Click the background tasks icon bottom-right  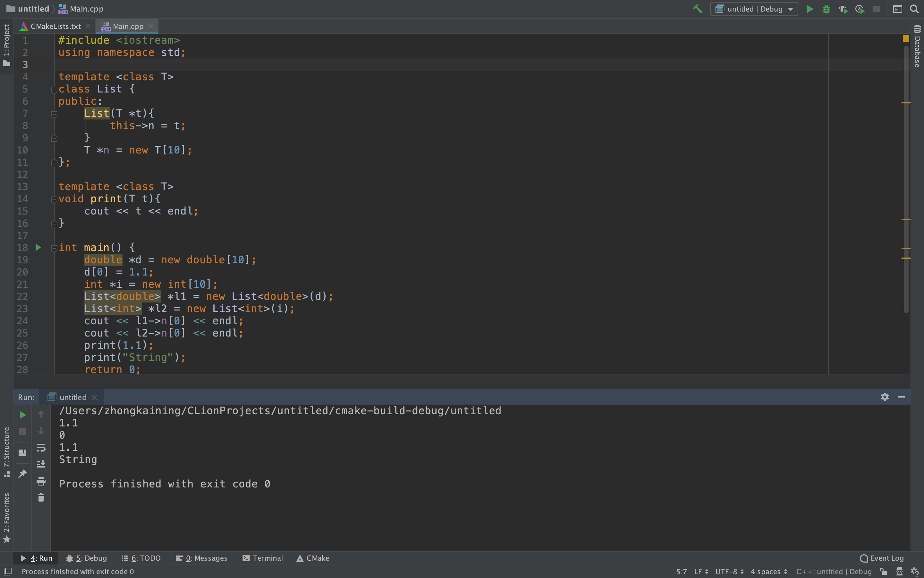click(x=915, y=572)
